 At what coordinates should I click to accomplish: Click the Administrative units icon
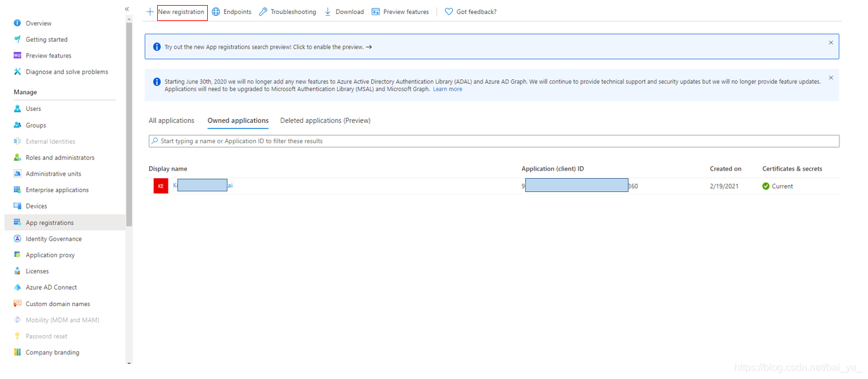pyautogui.click(x=18, y=174)
